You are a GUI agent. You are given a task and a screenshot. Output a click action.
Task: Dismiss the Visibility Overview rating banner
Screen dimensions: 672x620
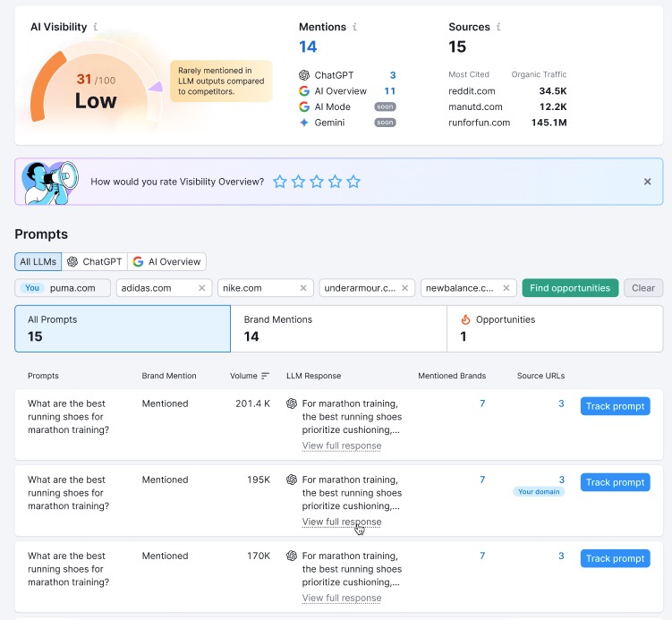[647, 182]
